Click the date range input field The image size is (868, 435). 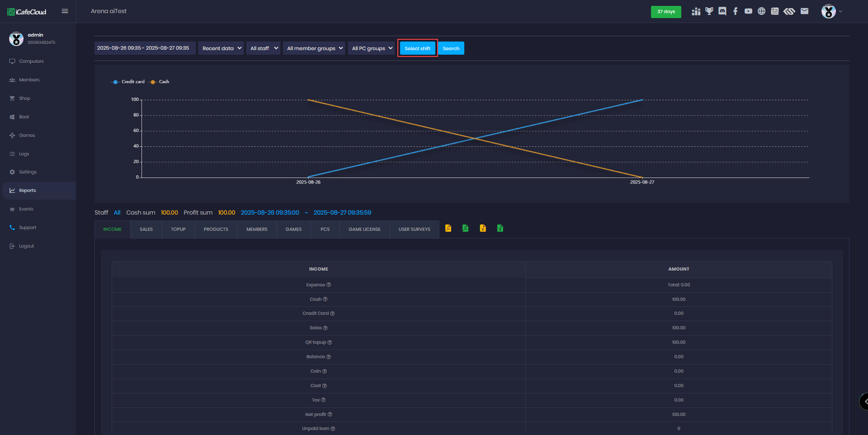[145, 48]
